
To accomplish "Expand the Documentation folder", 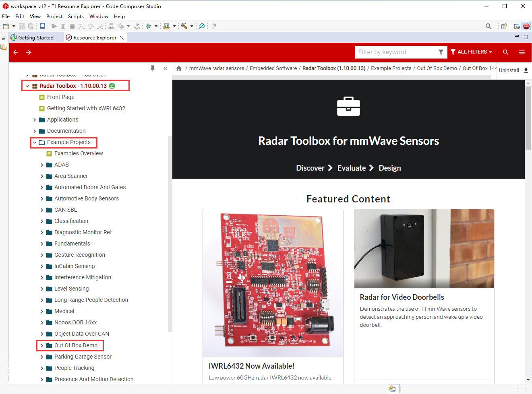I will tap(35, 131).
